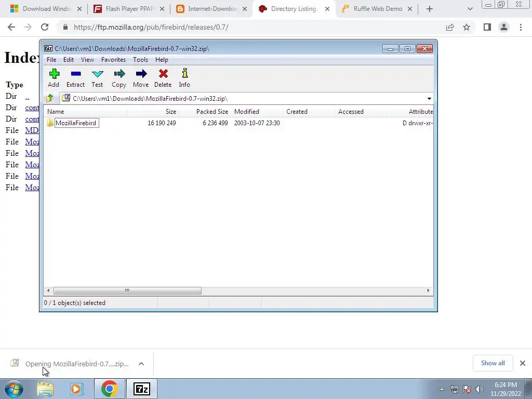
Task: Open the Windows Start menu
Action: pyautogui.click(x=14, y=389)
